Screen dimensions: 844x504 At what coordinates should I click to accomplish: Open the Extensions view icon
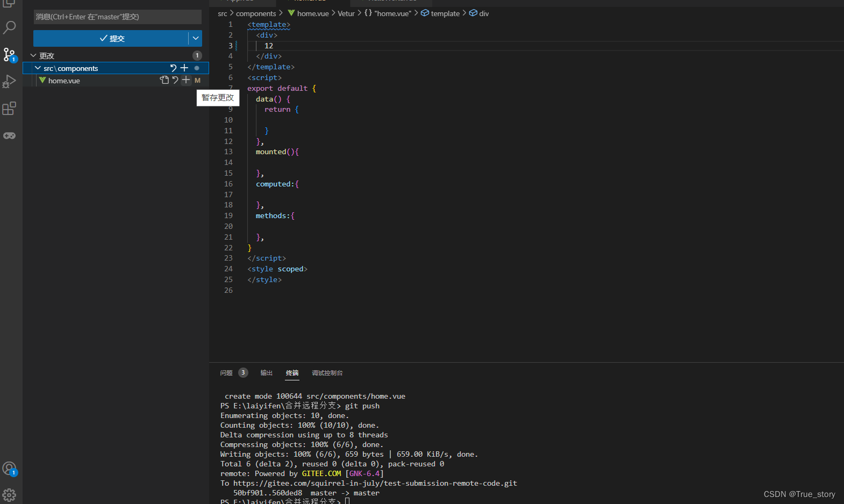(x=10, y=109)
